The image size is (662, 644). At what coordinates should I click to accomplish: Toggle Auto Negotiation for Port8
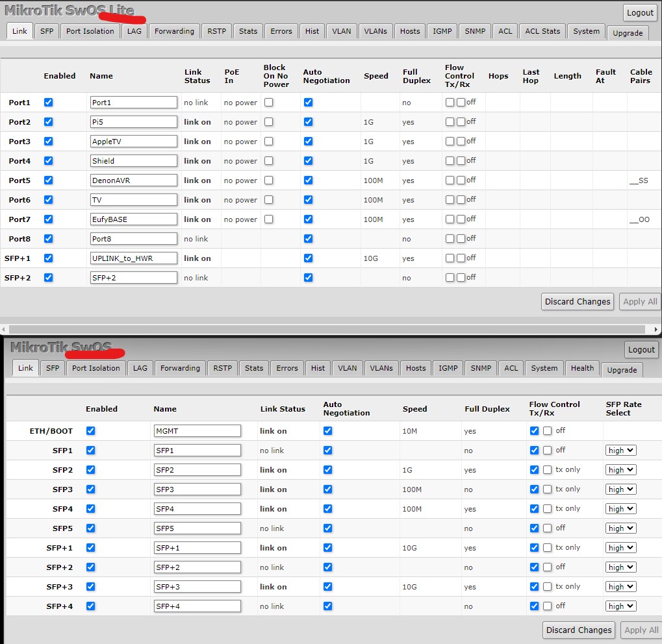[x=308, y=238]
